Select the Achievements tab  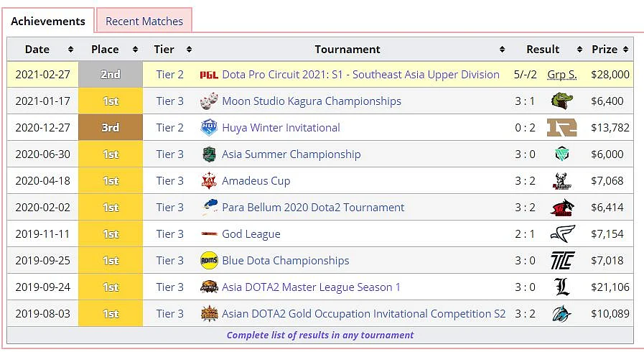48,21
